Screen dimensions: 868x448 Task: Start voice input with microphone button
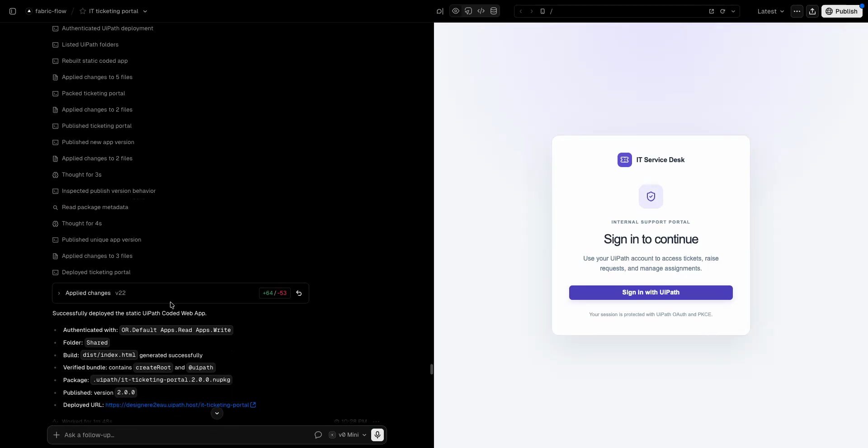pyautogui.click(x=377, y=435)
